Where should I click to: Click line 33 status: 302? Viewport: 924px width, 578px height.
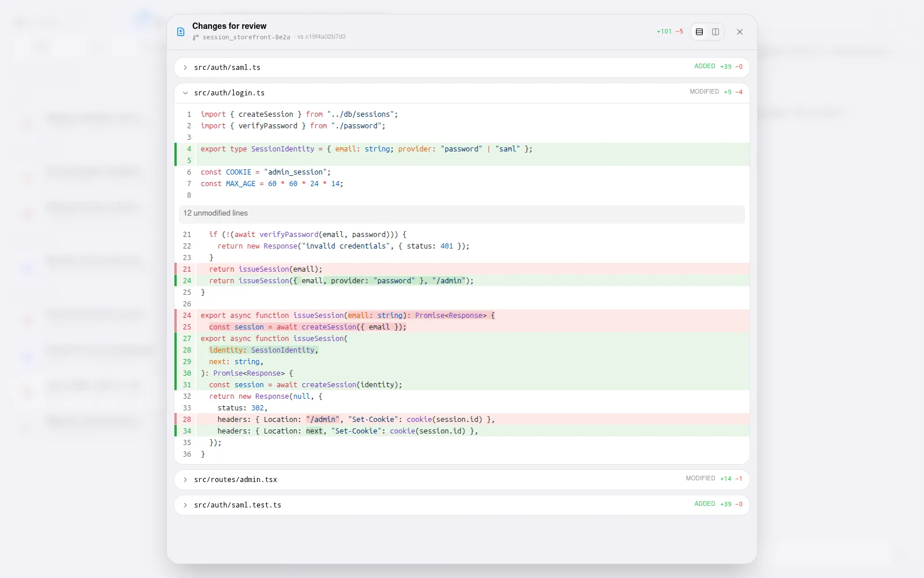(x=462, y=408)
